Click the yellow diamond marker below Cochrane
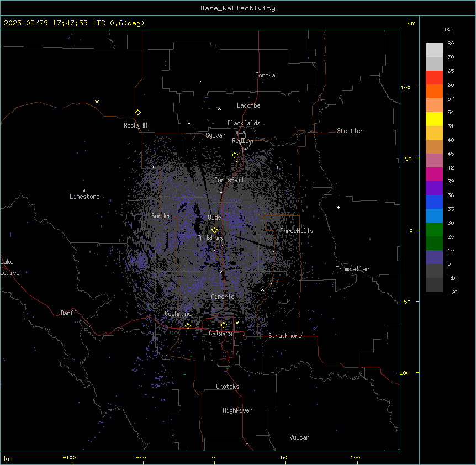Image resolution: width=476 pixels, height=465 pixels. 188,326
